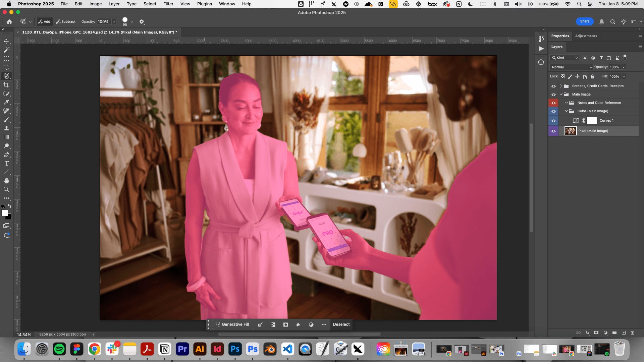Expand Screens, Credit Cards, Receipts group

tap(561, 86)
